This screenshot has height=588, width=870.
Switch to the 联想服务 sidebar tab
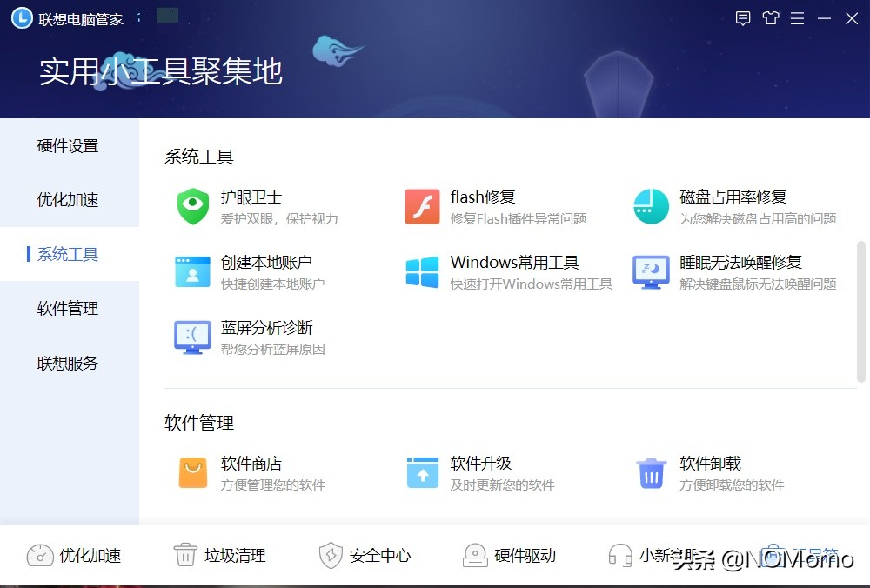[x=68, y=363]
